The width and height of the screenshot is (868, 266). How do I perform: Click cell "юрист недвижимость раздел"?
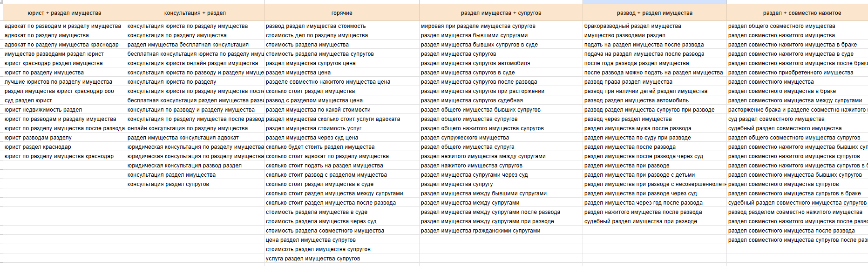point(64,110)
